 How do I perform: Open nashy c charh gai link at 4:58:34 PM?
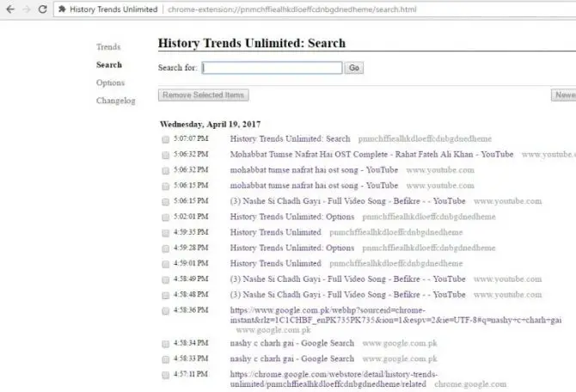292,343
